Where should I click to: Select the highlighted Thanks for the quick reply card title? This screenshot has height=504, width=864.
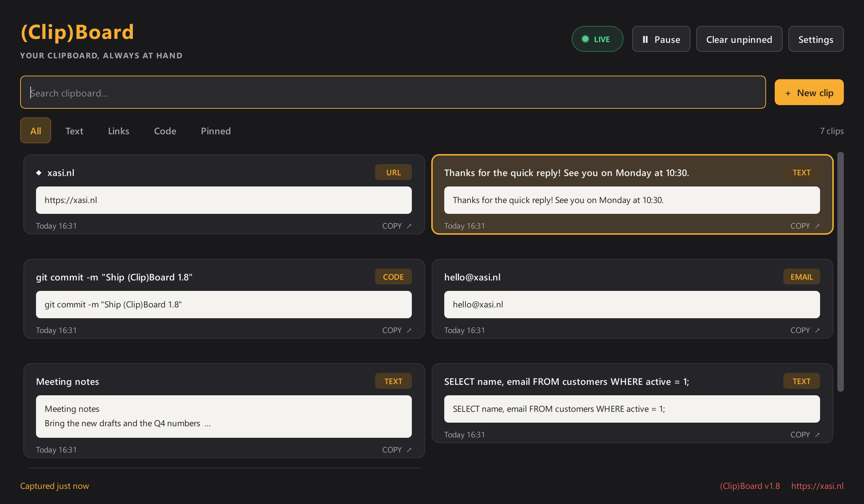click(x=566, y=173)
